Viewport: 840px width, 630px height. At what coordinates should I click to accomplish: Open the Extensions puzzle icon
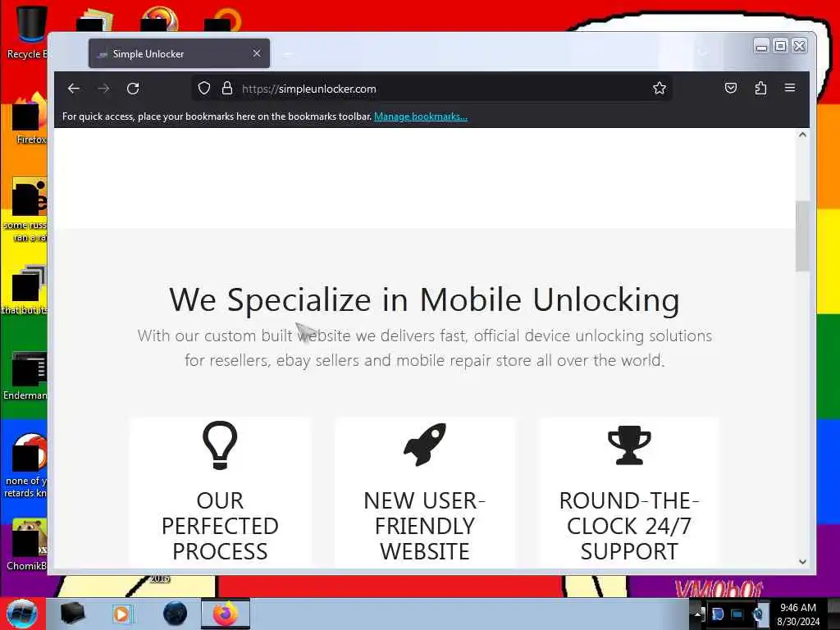click(x=760, y=88)
